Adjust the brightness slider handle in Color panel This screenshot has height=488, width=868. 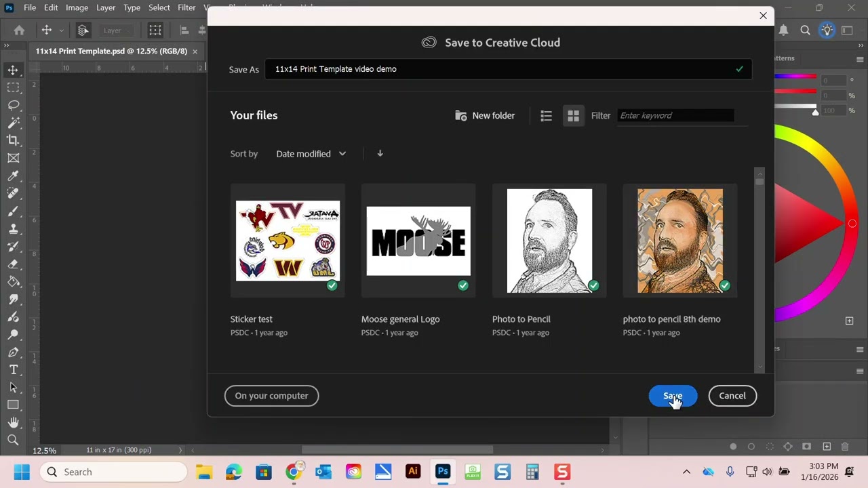coord(815,113)
